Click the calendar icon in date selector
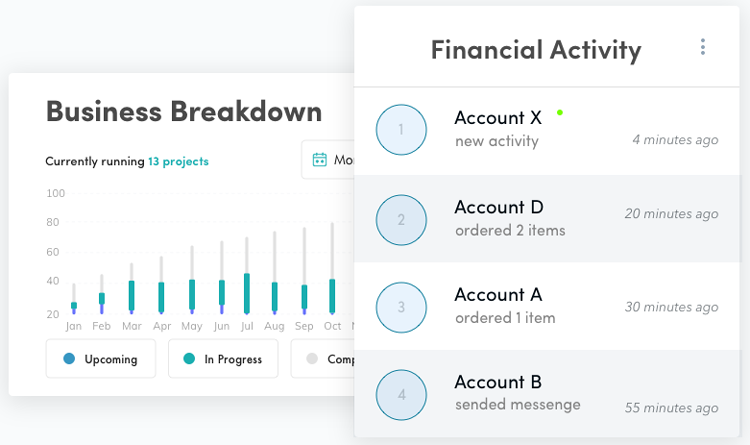Image resolution: width=750 pixels, height=445 pixels. click(x=320, y=159)
